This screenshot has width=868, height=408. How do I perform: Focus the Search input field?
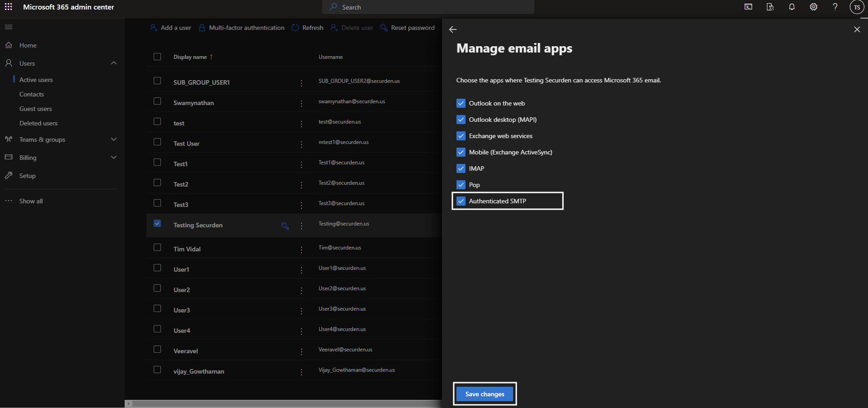[428, 7]
